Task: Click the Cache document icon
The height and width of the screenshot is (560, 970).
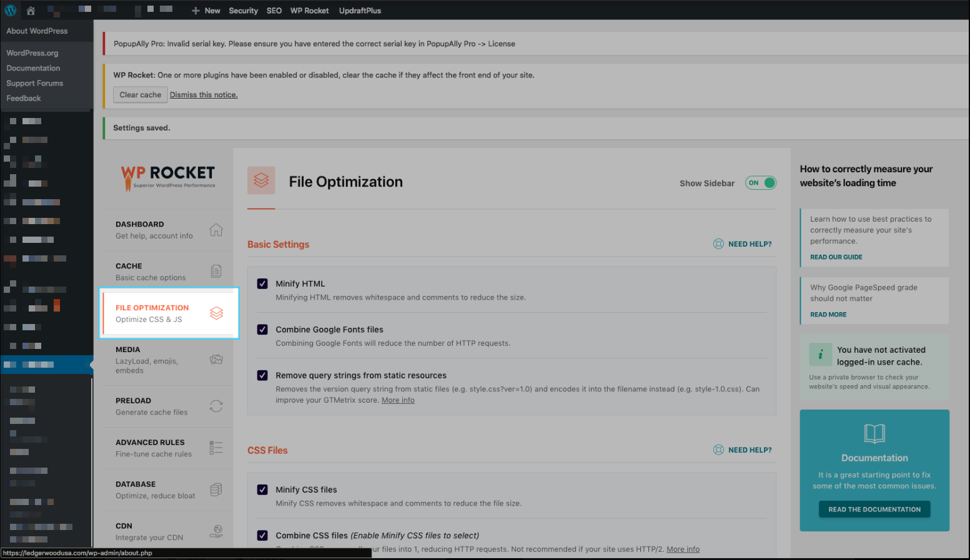Action: coord(216,271)
